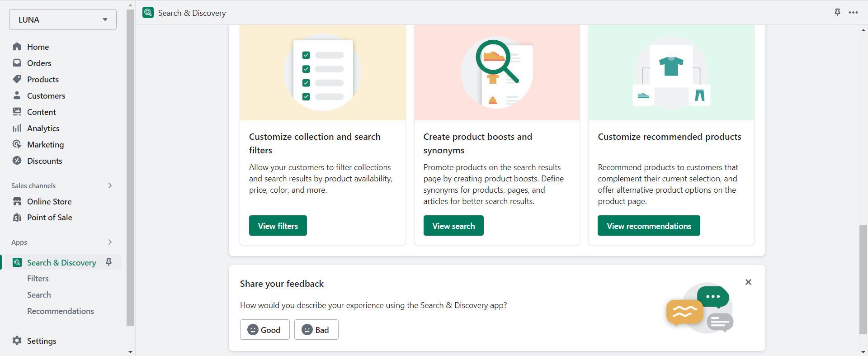This screenshot has width=868, height=356.
Task: Click the Orders inbox icon
Action: [17, 63]
